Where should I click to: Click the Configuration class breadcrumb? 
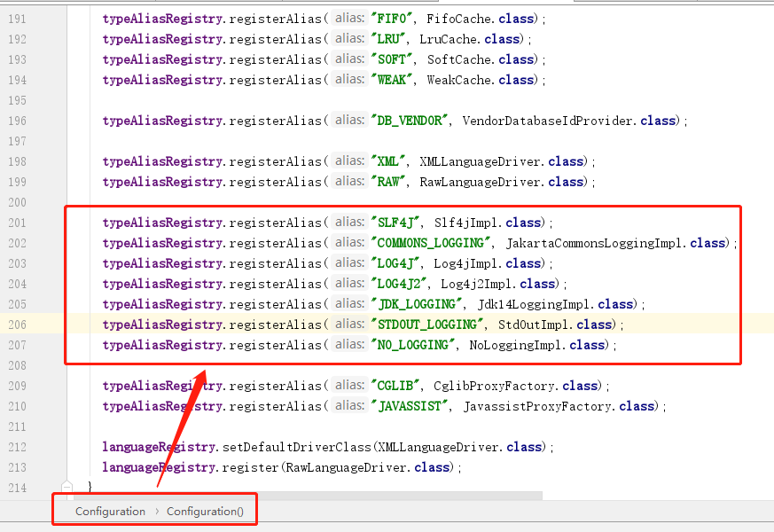pos(110,512)
